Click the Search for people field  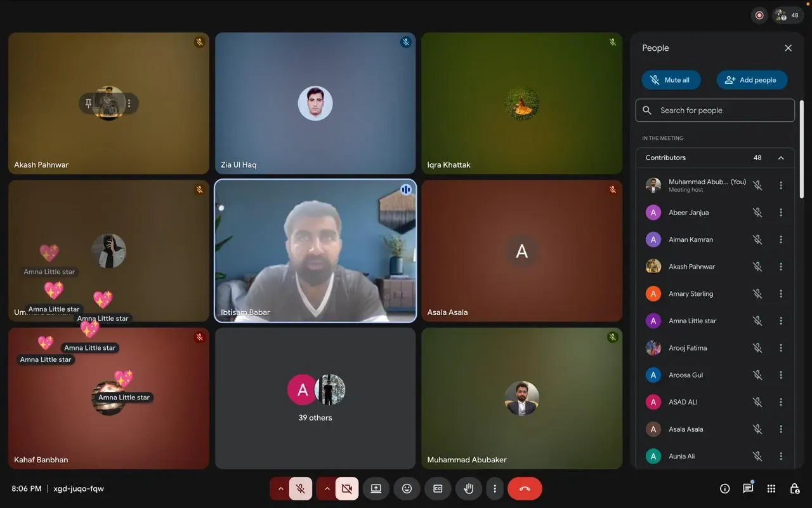point(715,110)
